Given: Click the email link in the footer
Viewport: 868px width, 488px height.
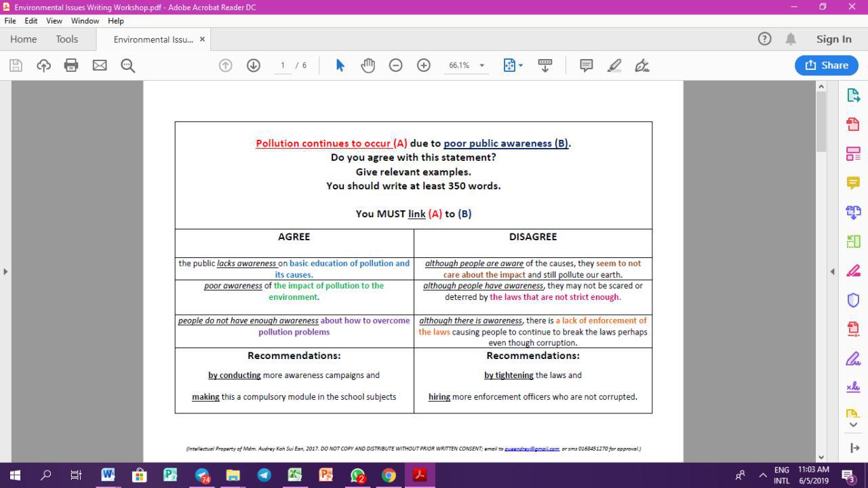Looking at the screenshot, I should (x=532, y=449).
